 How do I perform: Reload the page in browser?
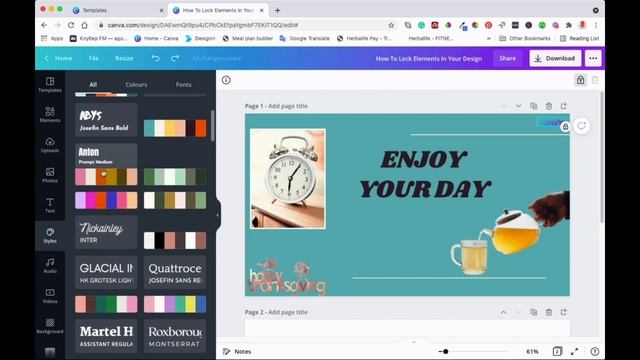click(x=71, y=25)
